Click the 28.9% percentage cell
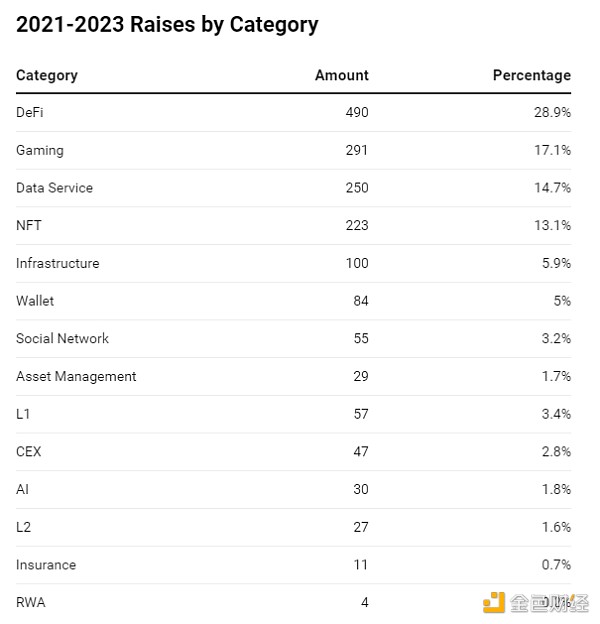 [552, 113]
